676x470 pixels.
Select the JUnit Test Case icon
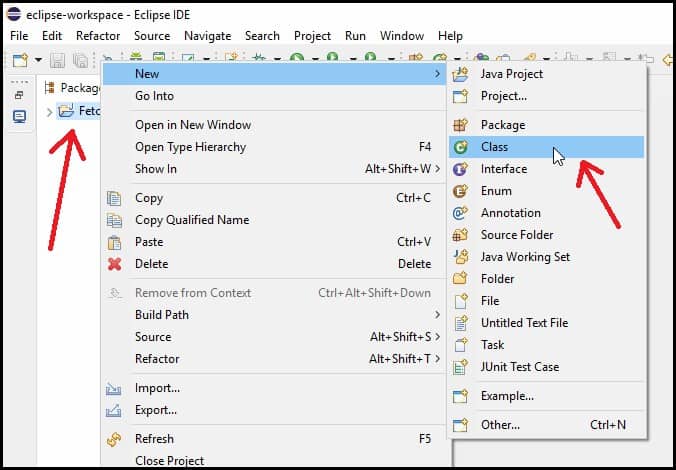tap(460, 367)
